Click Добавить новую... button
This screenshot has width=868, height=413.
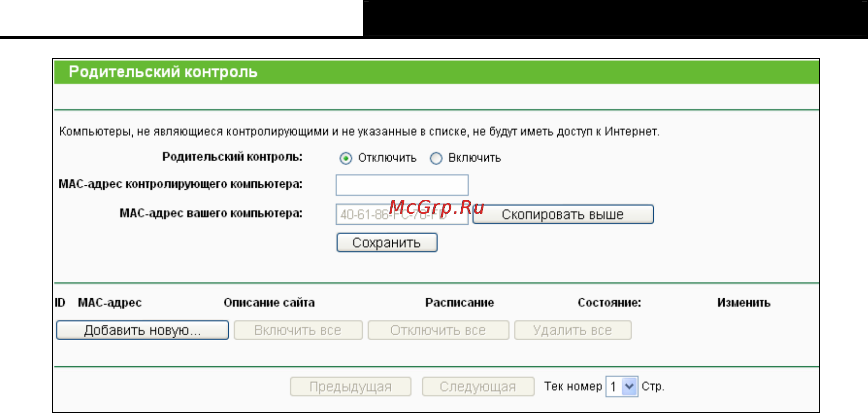142,330
